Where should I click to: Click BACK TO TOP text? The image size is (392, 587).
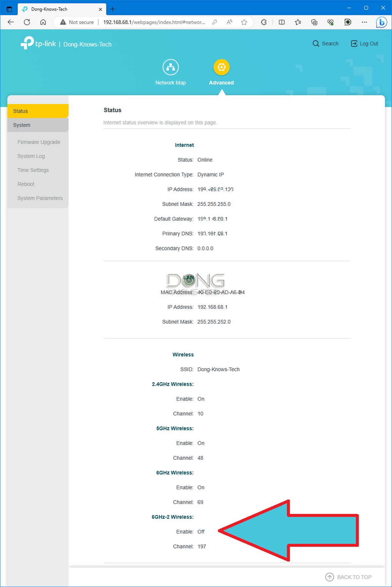354,577
